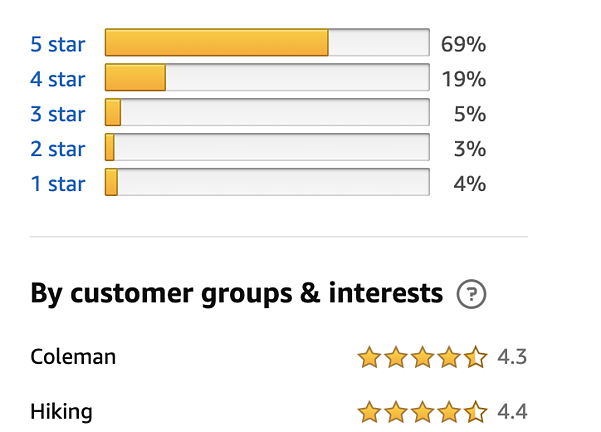Open the 2 star reviews link
The width and height of the screenshot is (601, 432).
[x=57, y=149]
